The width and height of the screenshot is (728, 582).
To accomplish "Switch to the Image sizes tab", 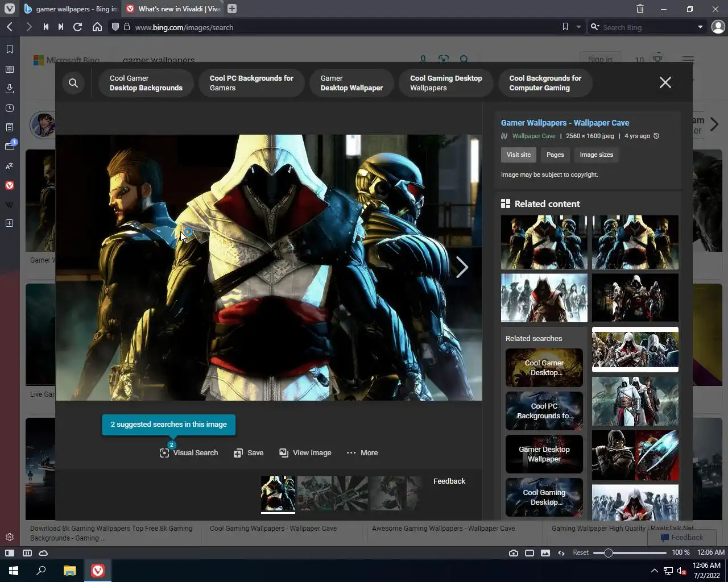I will click(x=597, y=155).
